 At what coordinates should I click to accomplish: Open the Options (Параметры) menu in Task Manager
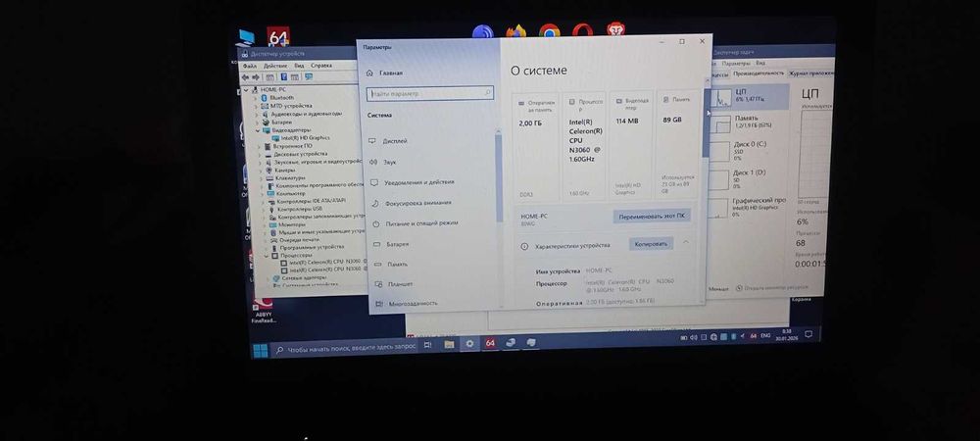[x=736, y=64]
